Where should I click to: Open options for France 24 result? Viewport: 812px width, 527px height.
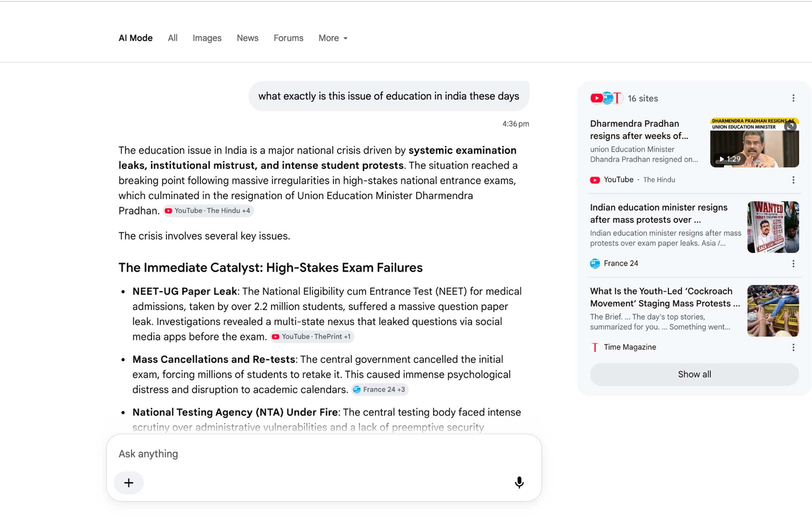click(x=793, y=263)
